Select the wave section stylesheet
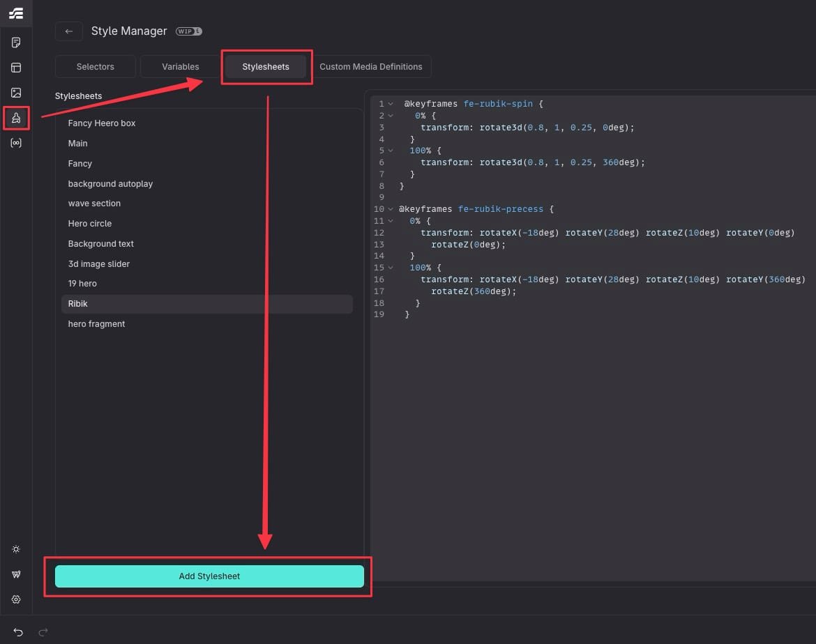This screenshot has height=644, width=816. (x=207, y=204)
